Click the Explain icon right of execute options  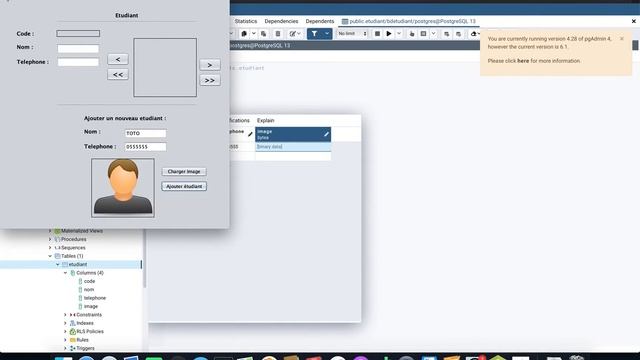tap(411, 34)
